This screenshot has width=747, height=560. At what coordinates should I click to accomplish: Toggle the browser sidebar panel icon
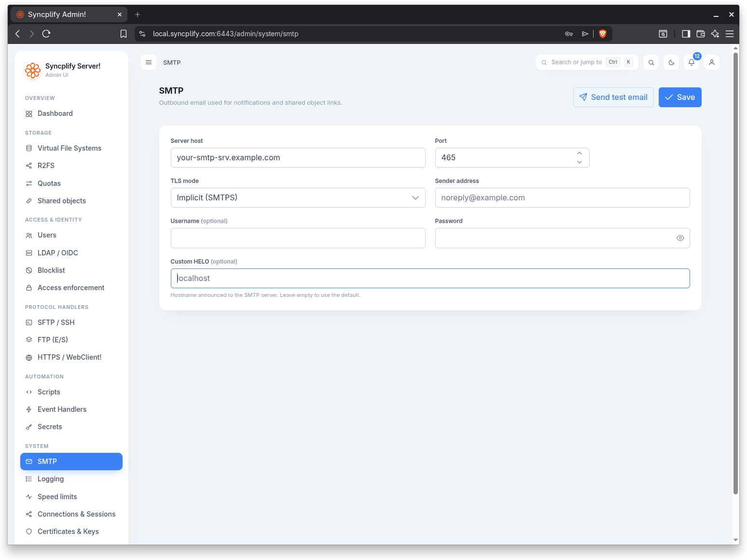point(686,34)
